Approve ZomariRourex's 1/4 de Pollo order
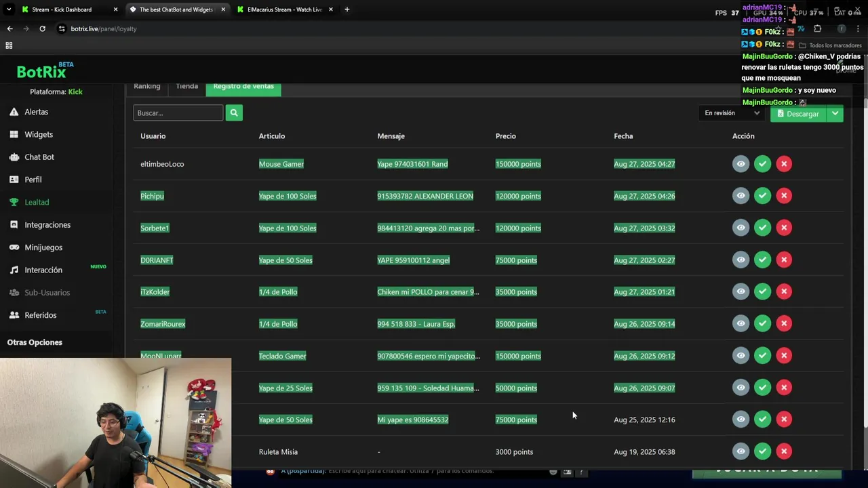The image size is (868, 488). tap(762, 323)
